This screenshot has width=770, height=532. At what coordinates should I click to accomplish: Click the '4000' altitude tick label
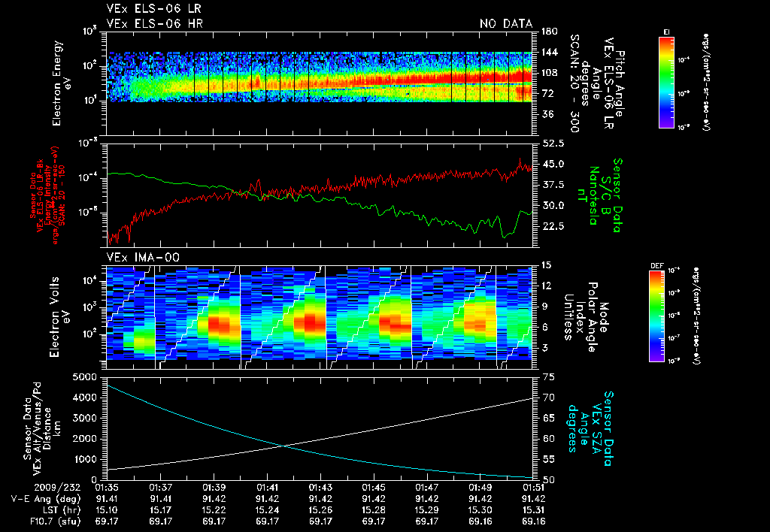[84, 398]
